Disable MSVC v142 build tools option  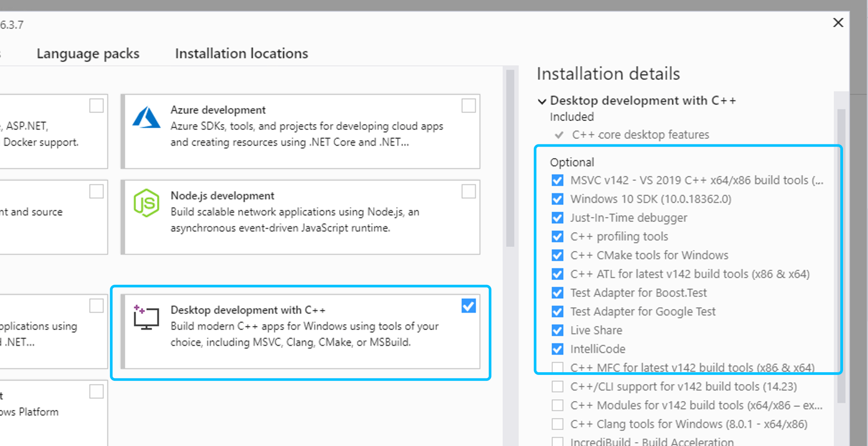pos(557,180)
